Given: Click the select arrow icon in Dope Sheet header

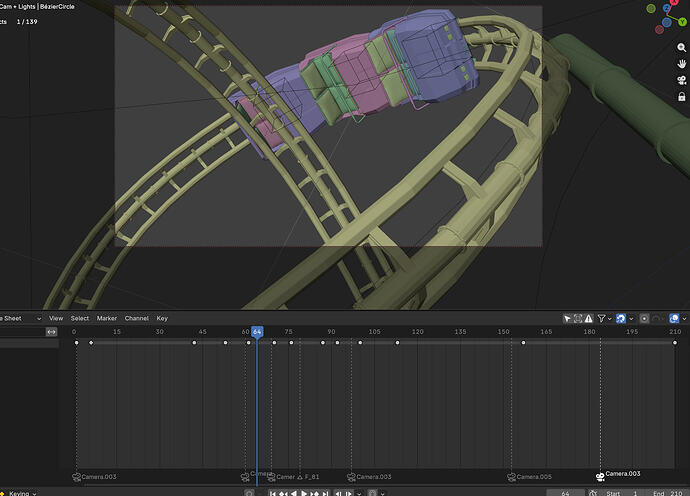Looking at the screenshot, I should (567, 318).
